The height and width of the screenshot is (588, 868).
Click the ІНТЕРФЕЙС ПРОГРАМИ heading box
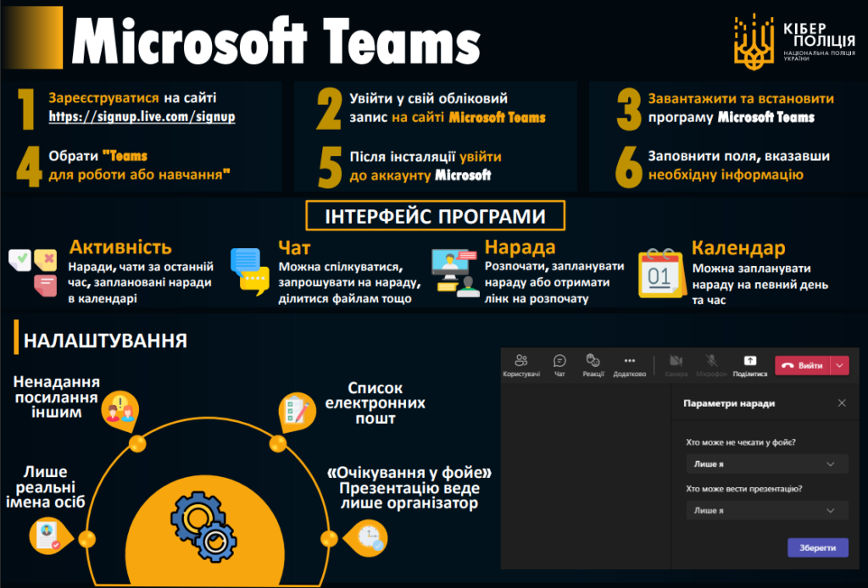click(435, 216)
